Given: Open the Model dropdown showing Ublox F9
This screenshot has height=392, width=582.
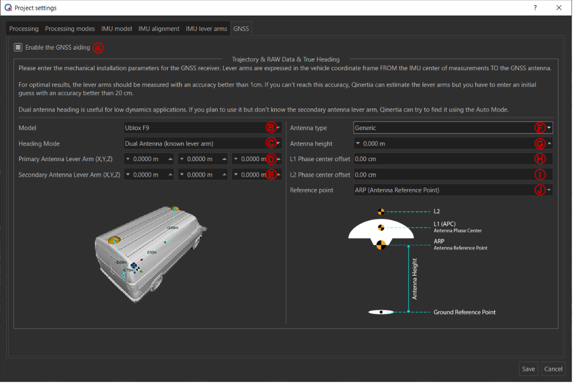Looking at the screenshot, I should click(x=203, y=128).
